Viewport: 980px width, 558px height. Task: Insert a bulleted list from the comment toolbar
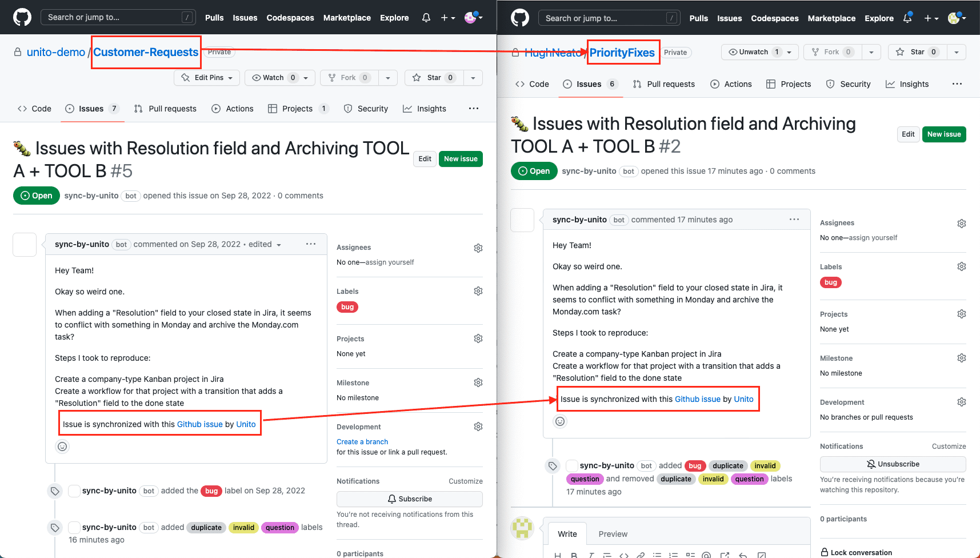click(x=657, y=554)
